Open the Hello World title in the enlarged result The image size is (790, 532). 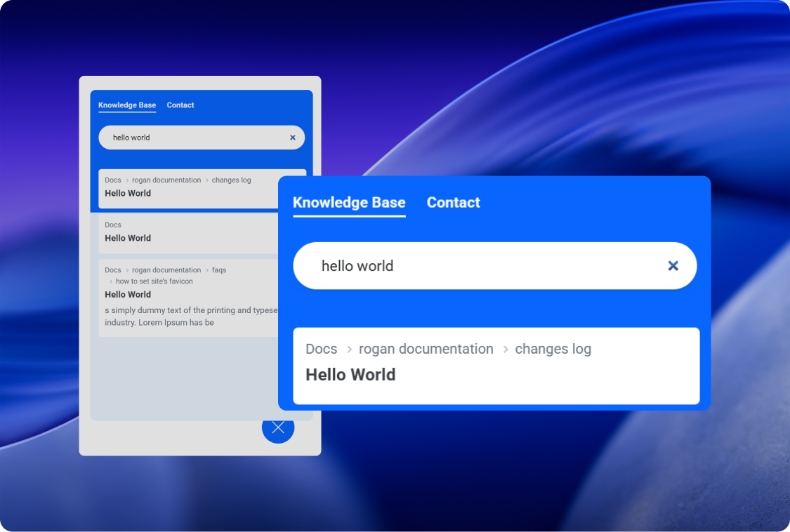(350, 375)
